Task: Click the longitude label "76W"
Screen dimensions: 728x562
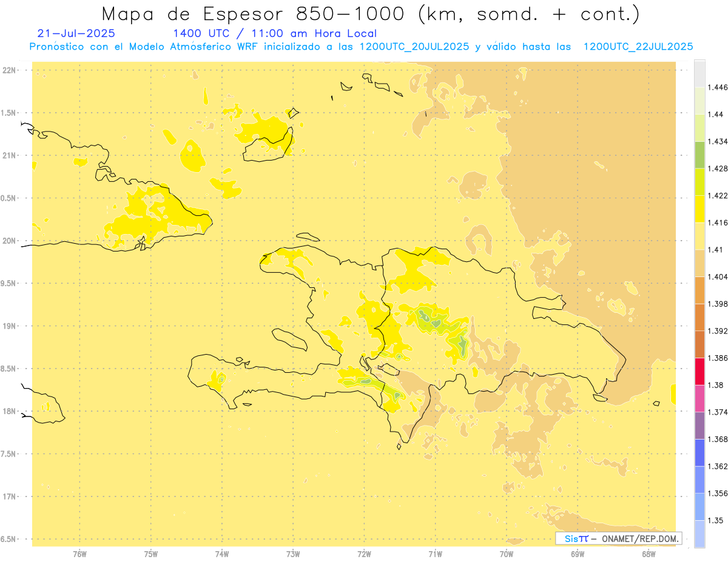Action: tap(79, 554)
